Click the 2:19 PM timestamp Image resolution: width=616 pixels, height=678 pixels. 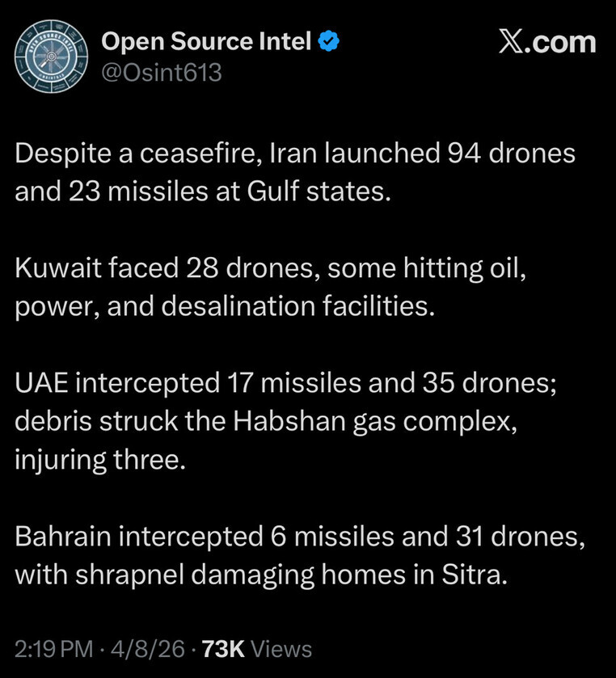48,648
